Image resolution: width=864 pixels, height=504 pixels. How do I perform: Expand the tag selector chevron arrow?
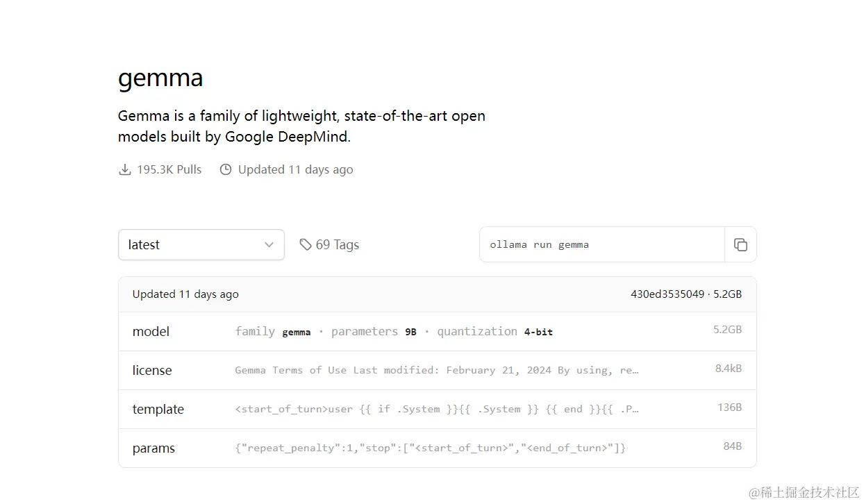[269, 244]
